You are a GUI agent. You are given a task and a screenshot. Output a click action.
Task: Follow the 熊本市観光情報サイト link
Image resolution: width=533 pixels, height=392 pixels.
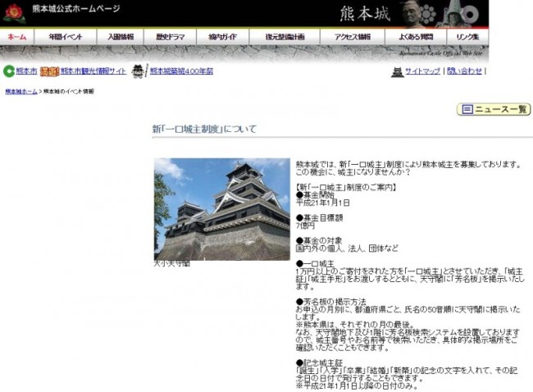click(93, 71)
